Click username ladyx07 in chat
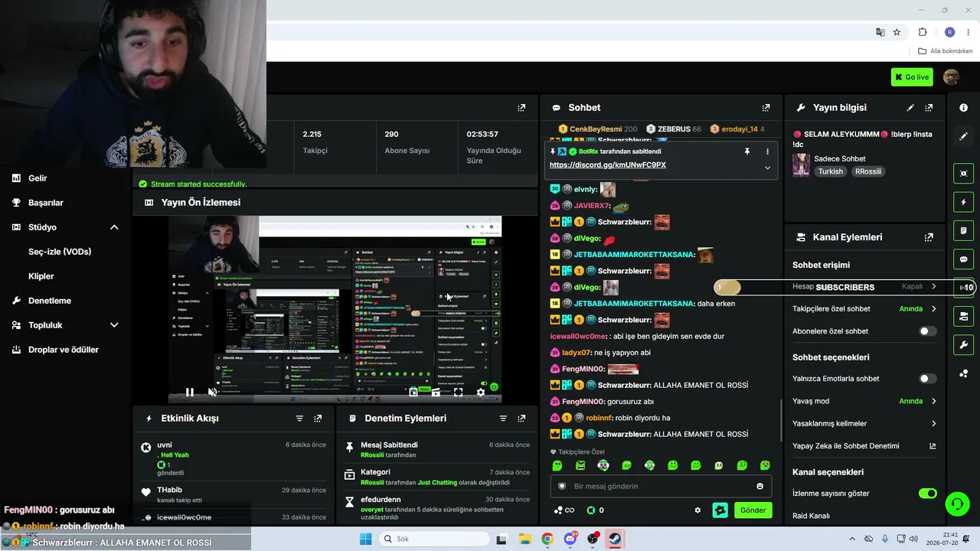Screen dimensions: 980x551 576,353
